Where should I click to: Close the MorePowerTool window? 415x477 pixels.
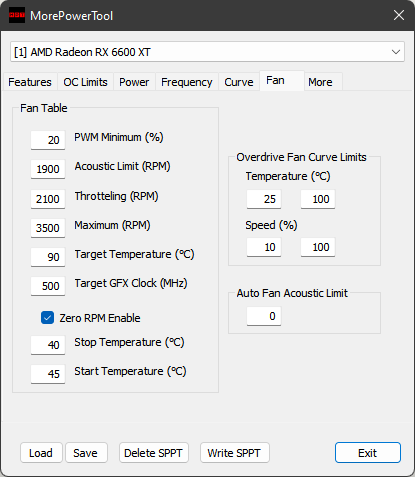tap(399, 15)
